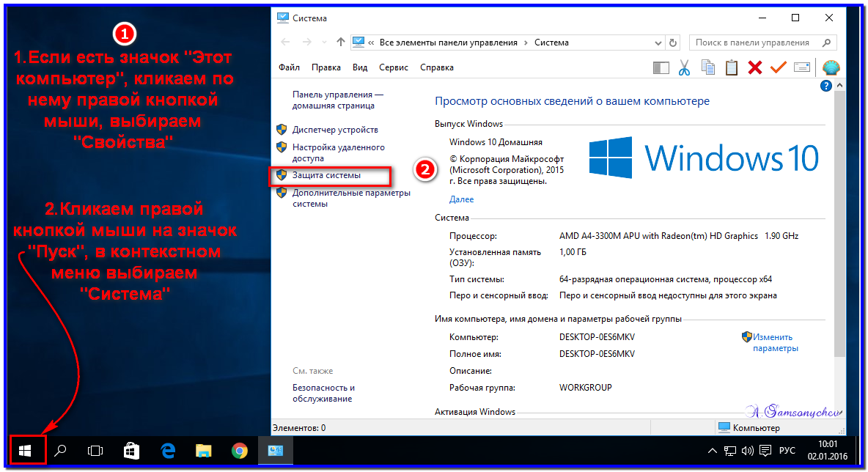Click the System window taskbar button

click(275, 451)
